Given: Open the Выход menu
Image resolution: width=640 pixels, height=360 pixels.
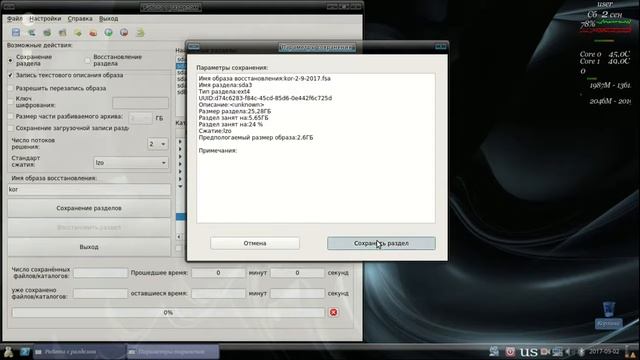Looking at the screenshot, I should (109, 19).
